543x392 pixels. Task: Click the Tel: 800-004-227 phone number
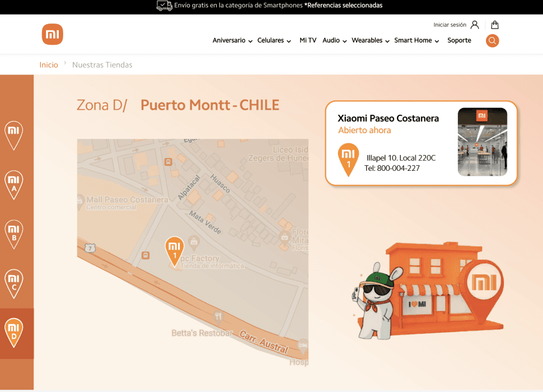point(392,169)
